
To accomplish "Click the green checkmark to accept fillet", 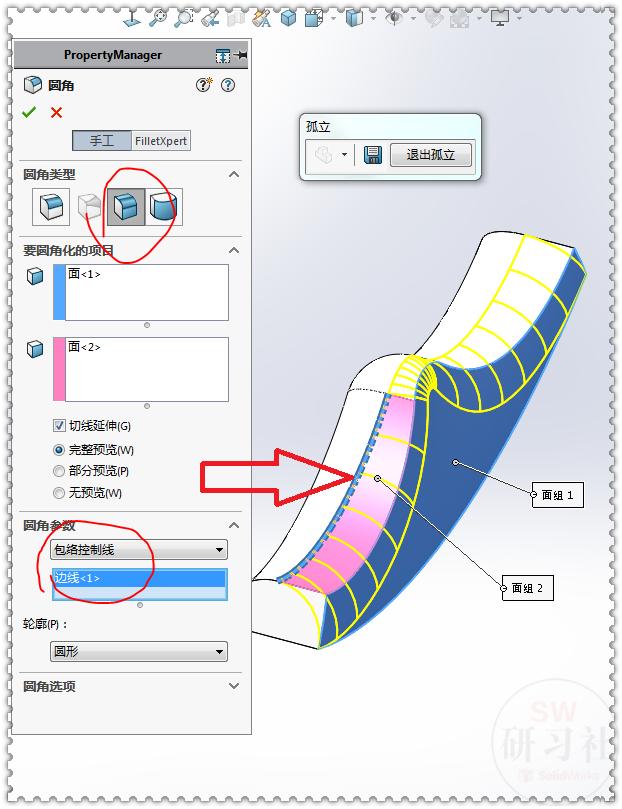I will coord(29,112).
